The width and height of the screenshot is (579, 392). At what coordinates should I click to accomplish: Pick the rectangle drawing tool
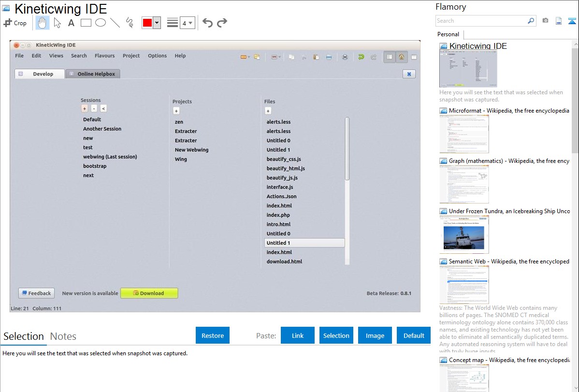(86, 23)
